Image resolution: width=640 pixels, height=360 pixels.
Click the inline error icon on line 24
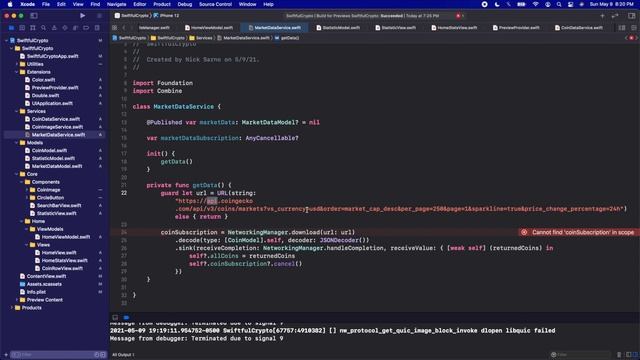524,232
